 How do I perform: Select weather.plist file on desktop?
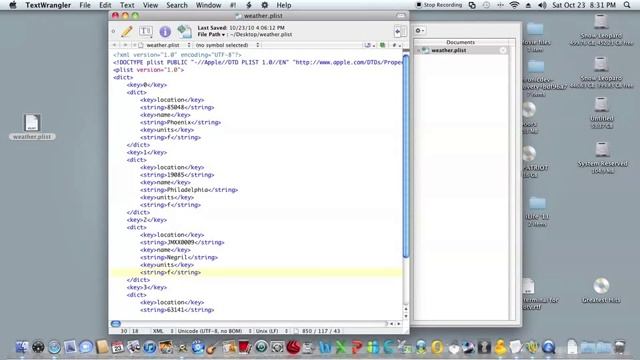point(32,127)
